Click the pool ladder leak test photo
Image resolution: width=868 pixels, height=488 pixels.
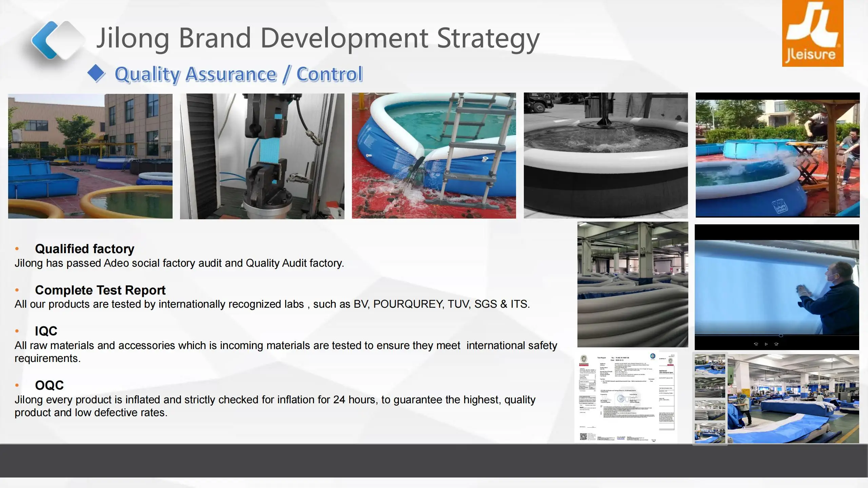pos(434,156)
